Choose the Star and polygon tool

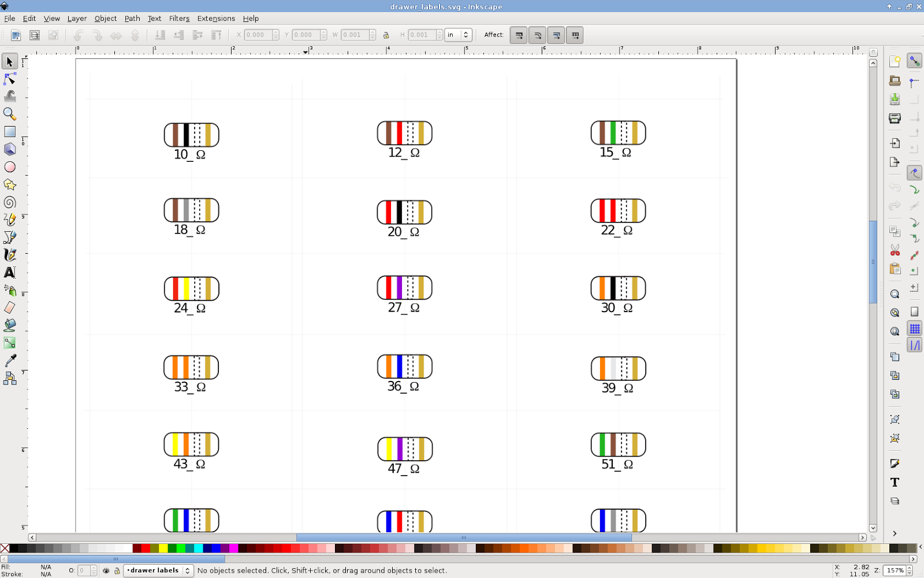(10, 184)
